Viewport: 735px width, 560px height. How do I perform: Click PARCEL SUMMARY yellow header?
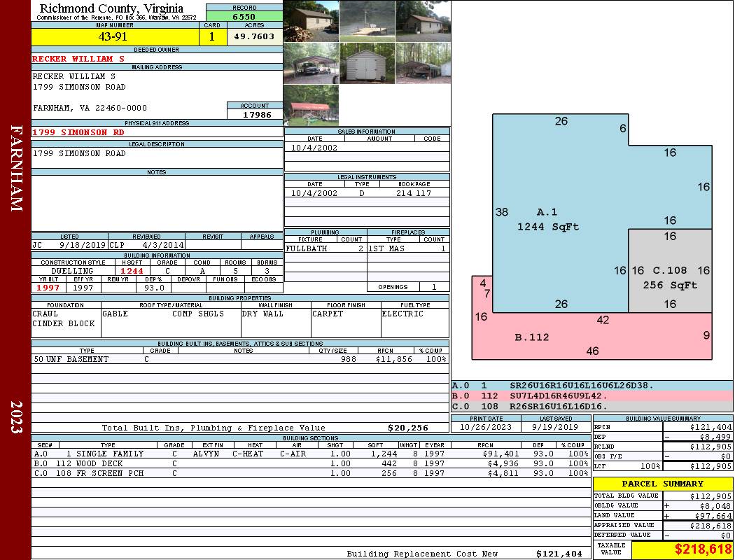[663, 484]
